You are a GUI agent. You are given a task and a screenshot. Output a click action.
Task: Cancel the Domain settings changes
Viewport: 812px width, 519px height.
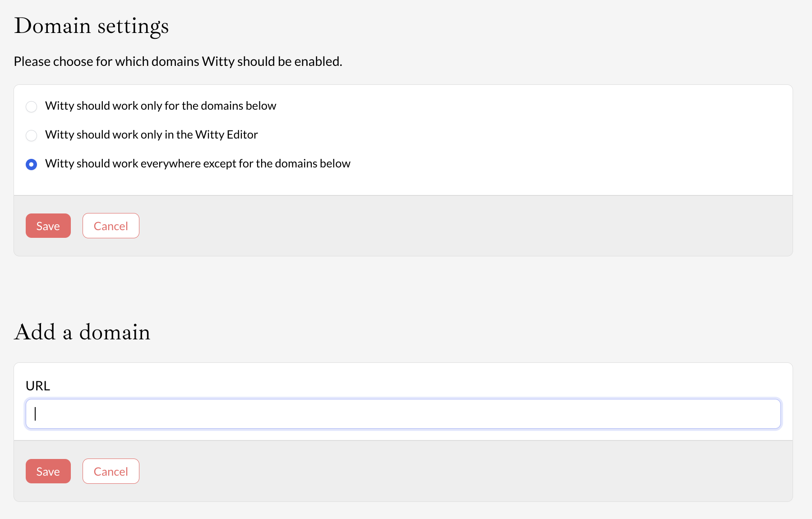coord(111,226)
